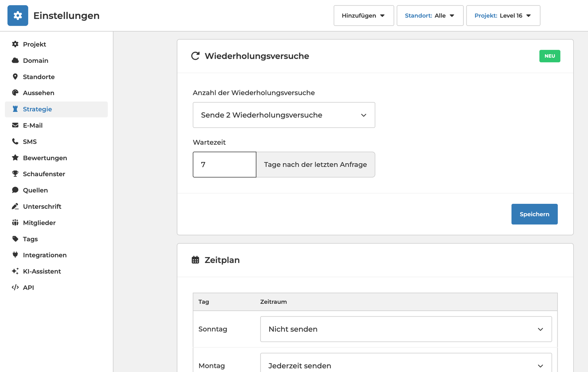
Task: Click the trophy icon beside Schaufenster
Action: 15,174
